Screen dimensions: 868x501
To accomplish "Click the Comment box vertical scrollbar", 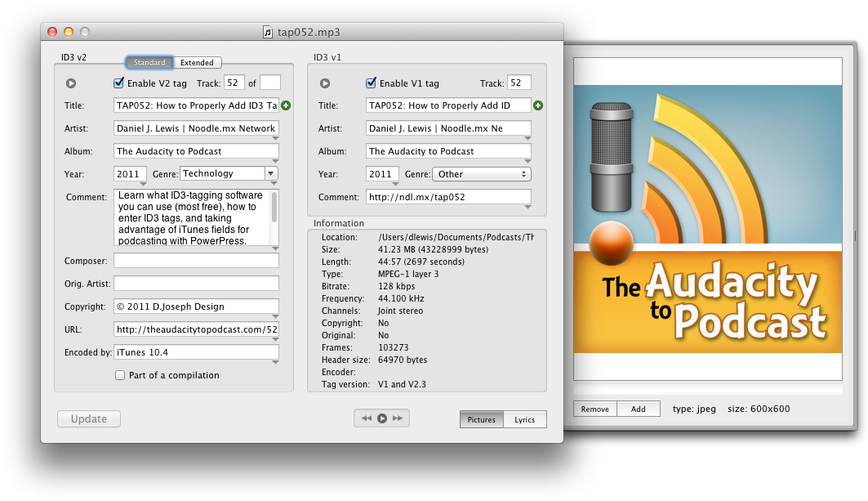I will [x=274, y=208].
